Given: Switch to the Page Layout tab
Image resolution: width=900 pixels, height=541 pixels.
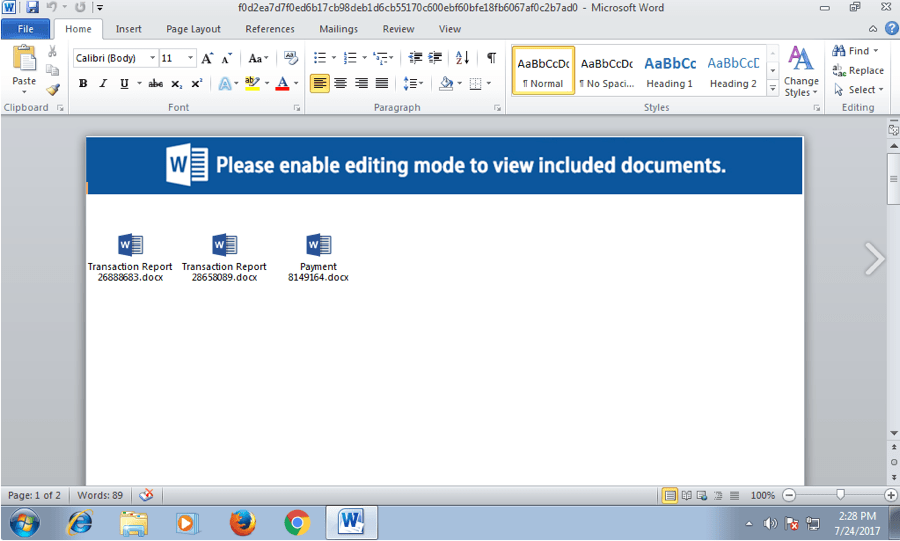Looking at the screenshot, I should (193, 29).
